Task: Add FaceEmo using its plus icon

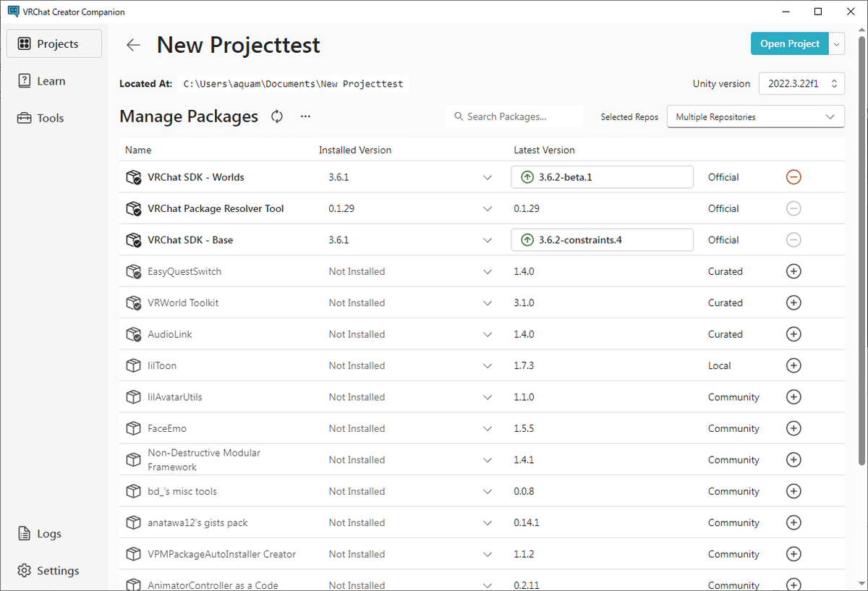Action: pyautogui.click(x=793, y=428)
